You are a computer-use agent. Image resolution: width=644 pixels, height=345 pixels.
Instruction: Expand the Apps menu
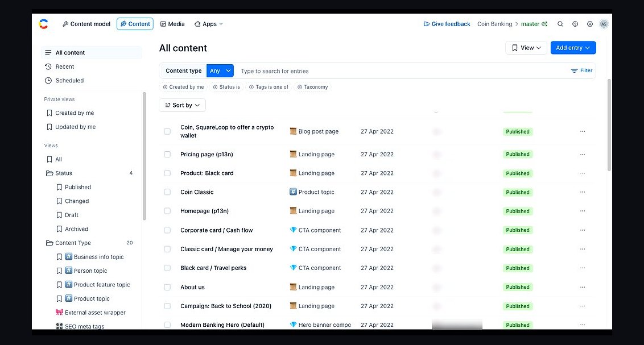point(209,24)
